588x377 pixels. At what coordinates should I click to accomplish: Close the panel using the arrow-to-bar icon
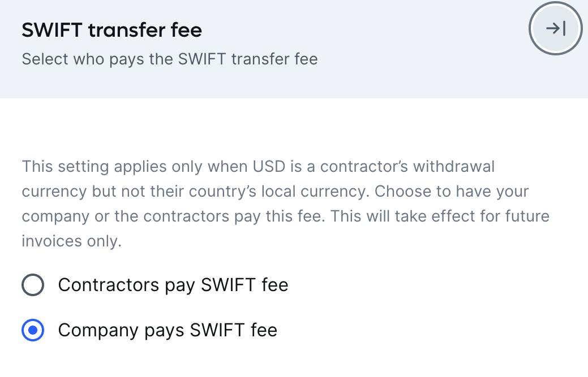tap(555, 28)
